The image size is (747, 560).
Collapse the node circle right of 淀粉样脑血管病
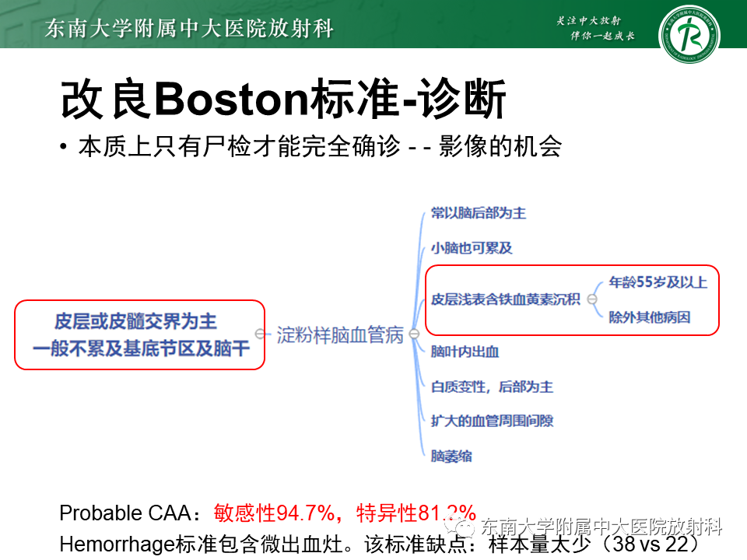coord(415,334)
